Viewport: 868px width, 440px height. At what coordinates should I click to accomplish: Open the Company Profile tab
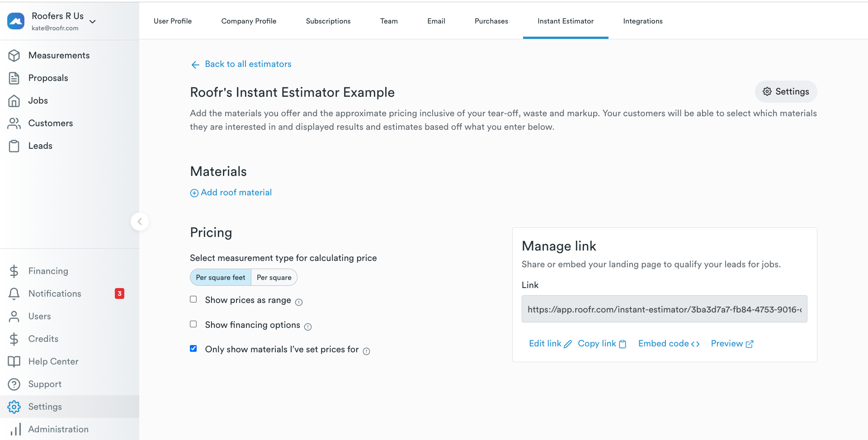pyautogui.click(x=249, y=21)
